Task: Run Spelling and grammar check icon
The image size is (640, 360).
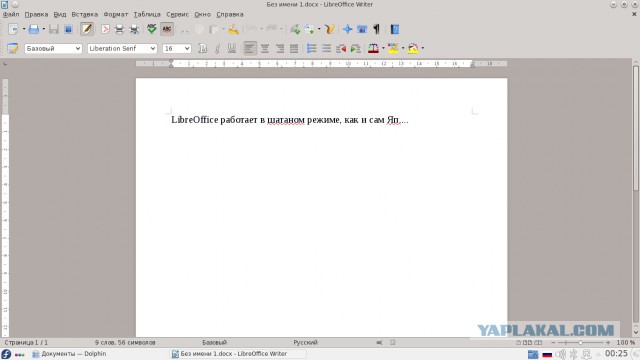Action: click(x=152, y=29)
